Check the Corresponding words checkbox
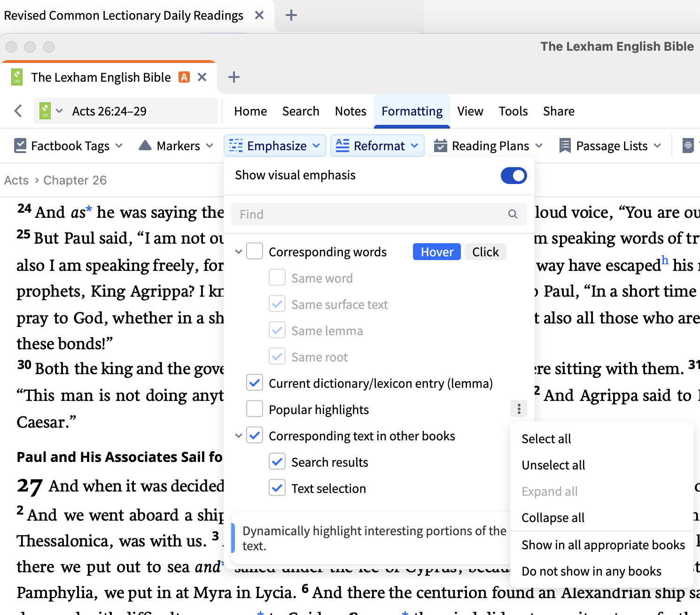This screenshot has height=615, width=700. (x=255, y=251)
